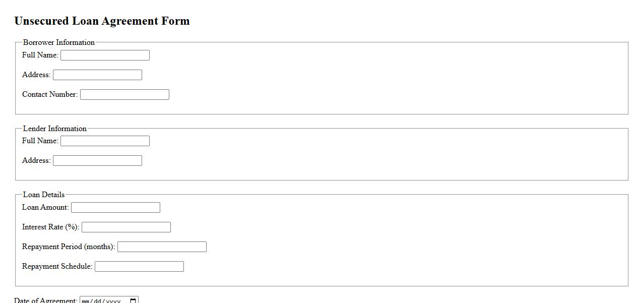Click the Borrower Information legend text
The height and width of the screenshot is (303, 644).
pyautogui.click(x=59, y=42)
